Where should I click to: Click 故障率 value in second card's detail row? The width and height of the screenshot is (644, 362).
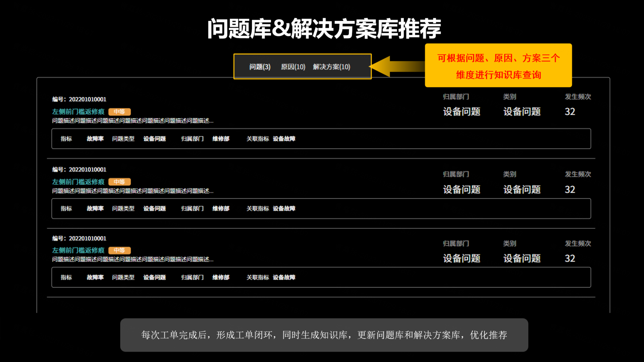95,208
